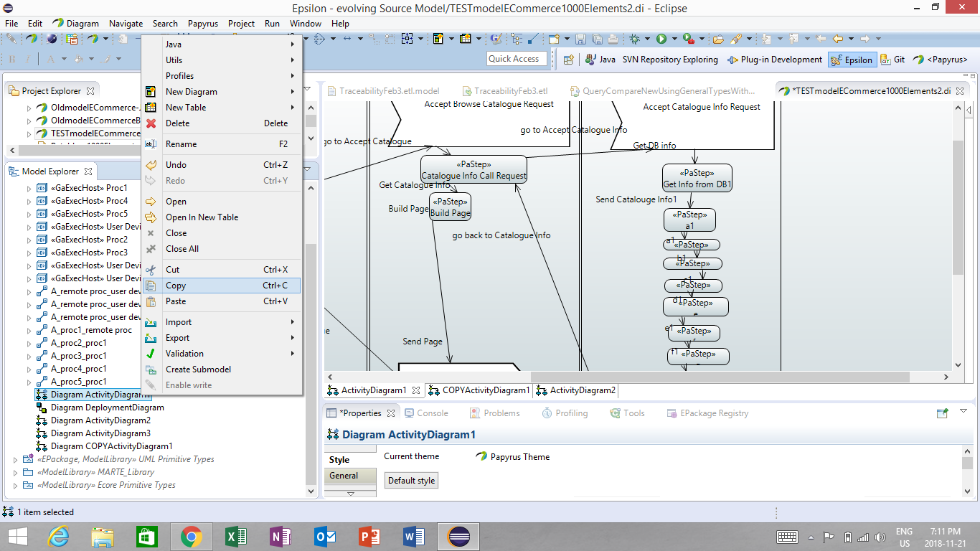Choose Rename in the context menu
This screenshot has width=980, height=551.
222,144
